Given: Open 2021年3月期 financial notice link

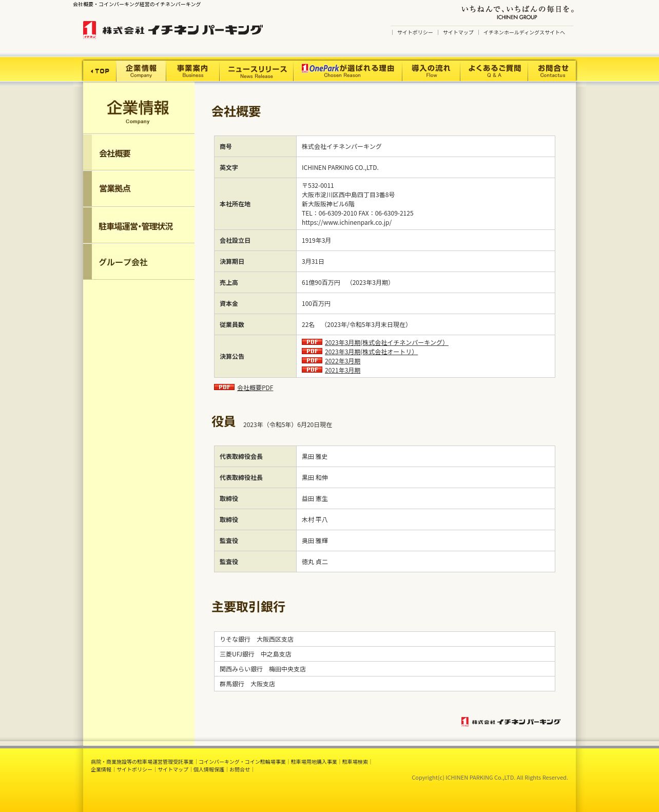Looking at the screenshot, I should pyautogui.click(x=342, y=370).
